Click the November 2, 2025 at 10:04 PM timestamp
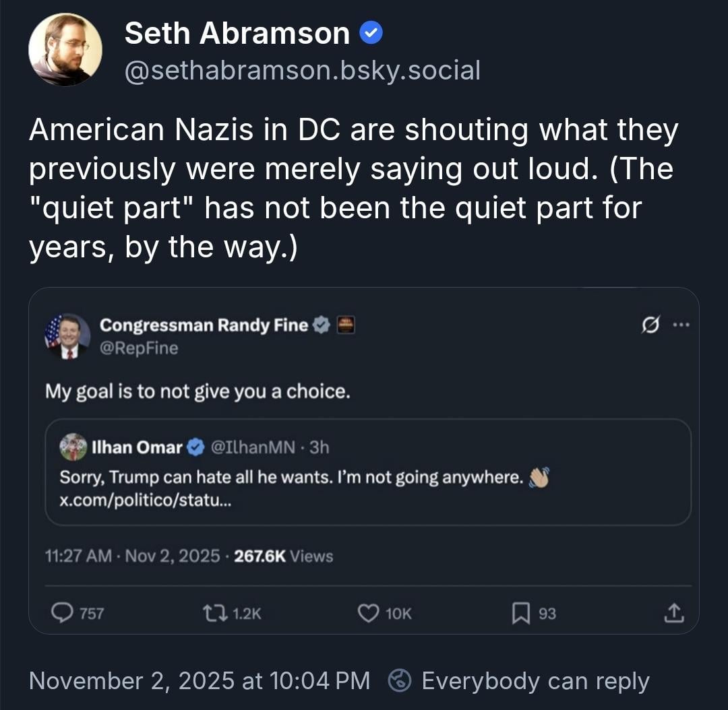The width and height of the screenshot is (728, 710). [200, 680]
